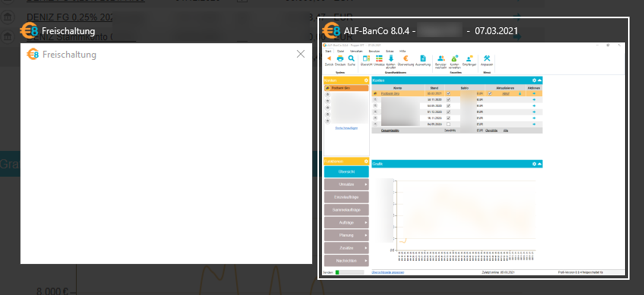Click the Auswertung document icon
Image resolution: width=644 pixels, height=295 pixels.
423,58
